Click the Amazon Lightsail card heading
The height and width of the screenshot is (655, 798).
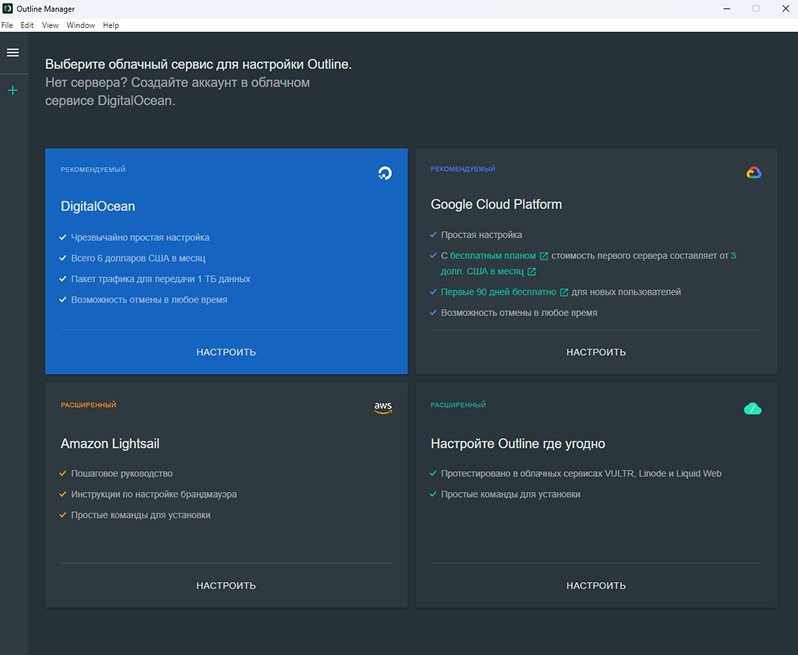click(110, 444)
